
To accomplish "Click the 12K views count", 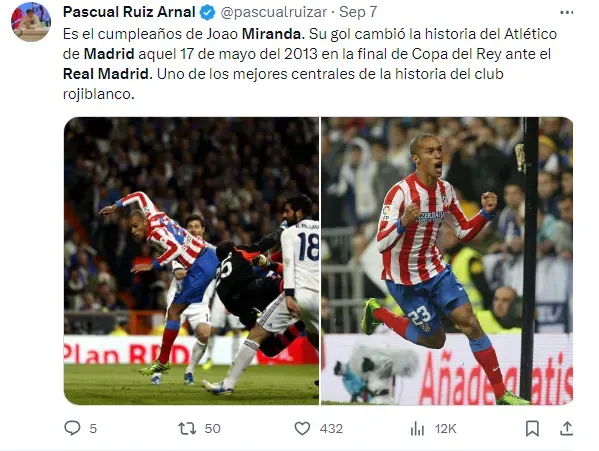I will point(445,429).
